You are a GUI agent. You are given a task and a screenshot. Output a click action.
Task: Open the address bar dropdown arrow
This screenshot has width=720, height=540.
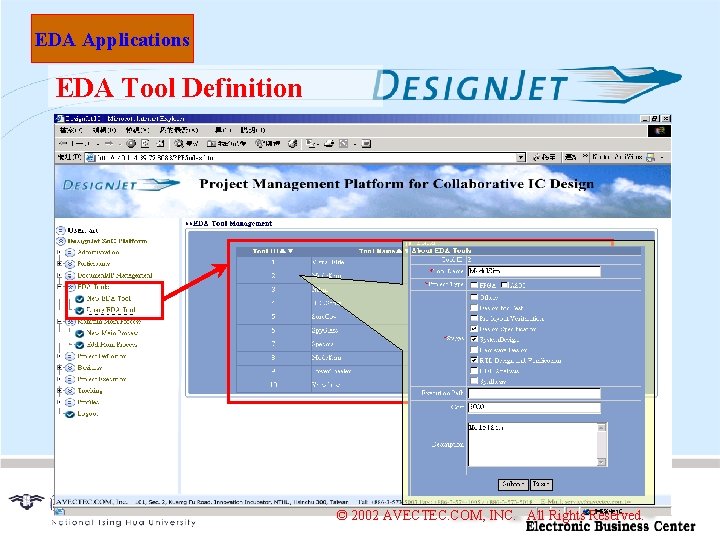[x=521, y=158]
